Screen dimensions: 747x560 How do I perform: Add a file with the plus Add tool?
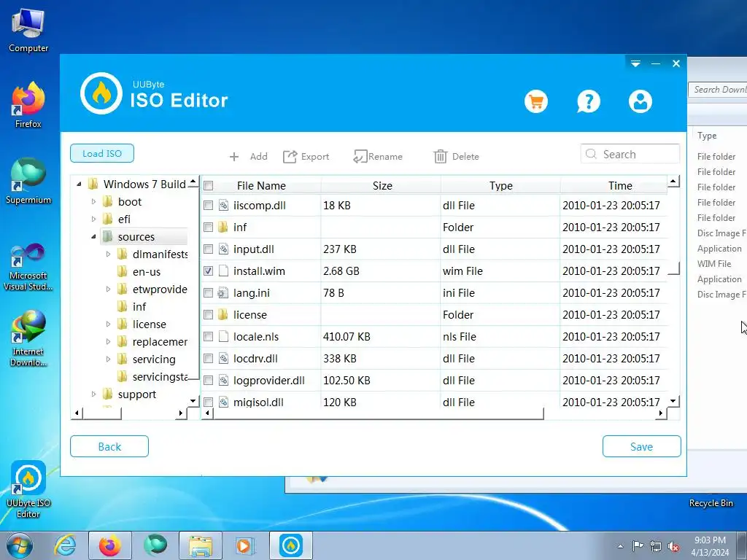point(248,157)
